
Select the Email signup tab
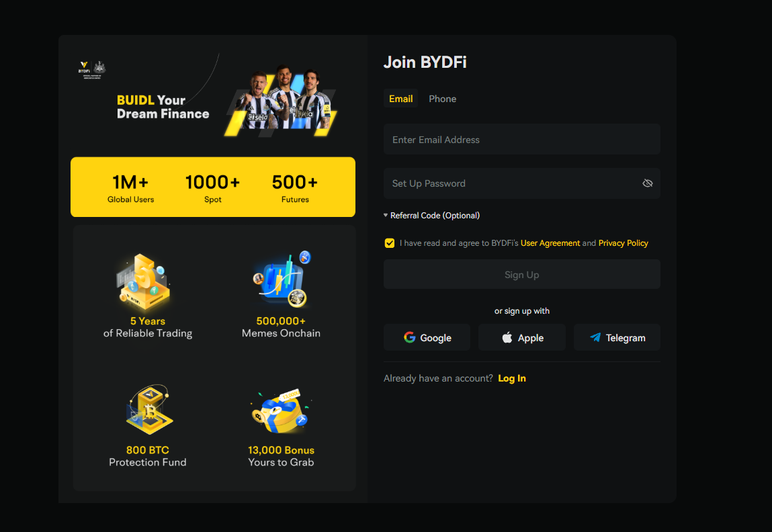point(400,99)
